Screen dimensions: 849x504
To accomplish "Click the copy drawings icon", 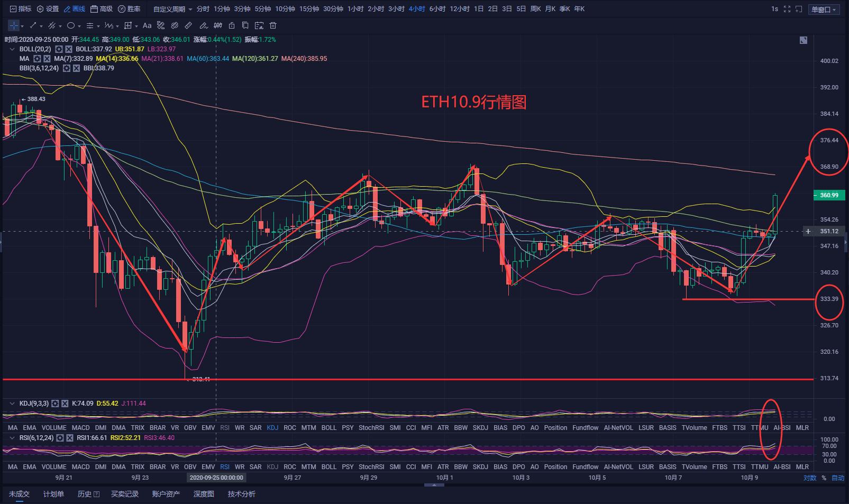I will point(245,25).
